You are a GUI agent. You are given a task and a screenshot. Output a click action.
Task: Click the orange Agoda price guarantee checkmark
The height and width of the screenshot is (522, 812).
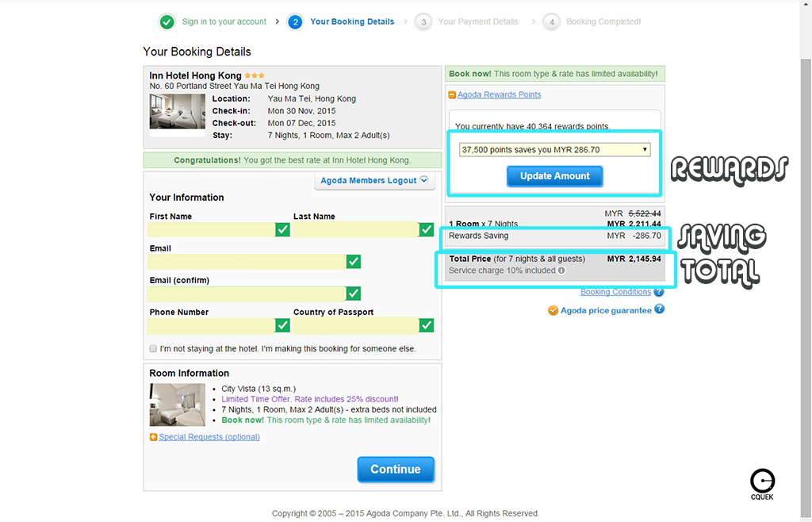553,310
